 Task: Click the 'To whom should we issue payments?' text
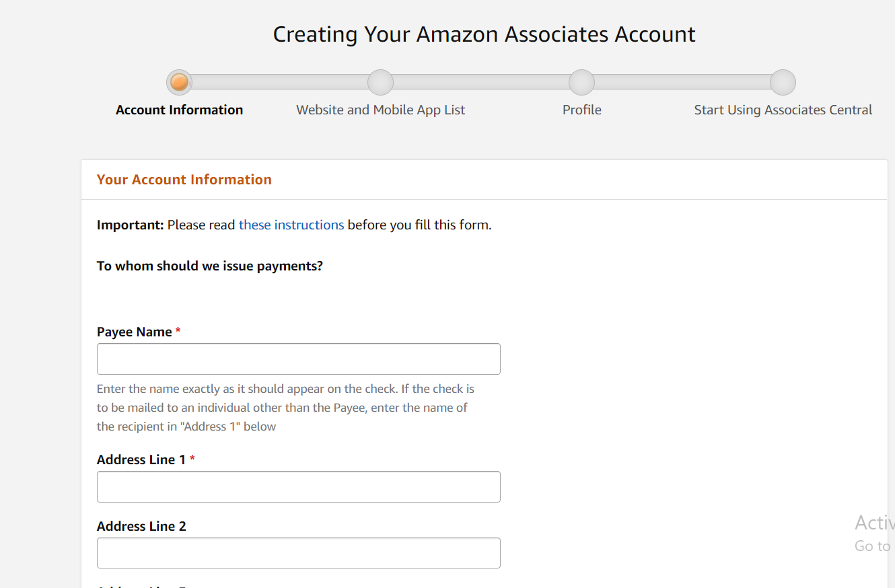(209, 266)
